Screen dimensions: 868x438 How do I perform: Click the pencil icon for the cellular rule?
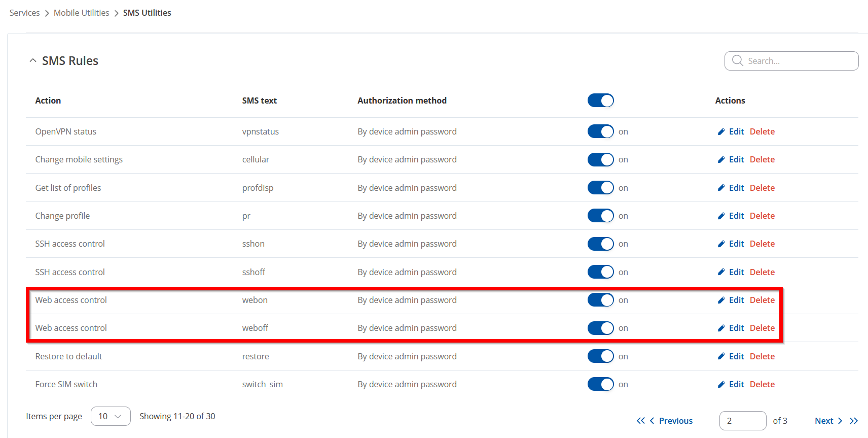click(721, 159)
